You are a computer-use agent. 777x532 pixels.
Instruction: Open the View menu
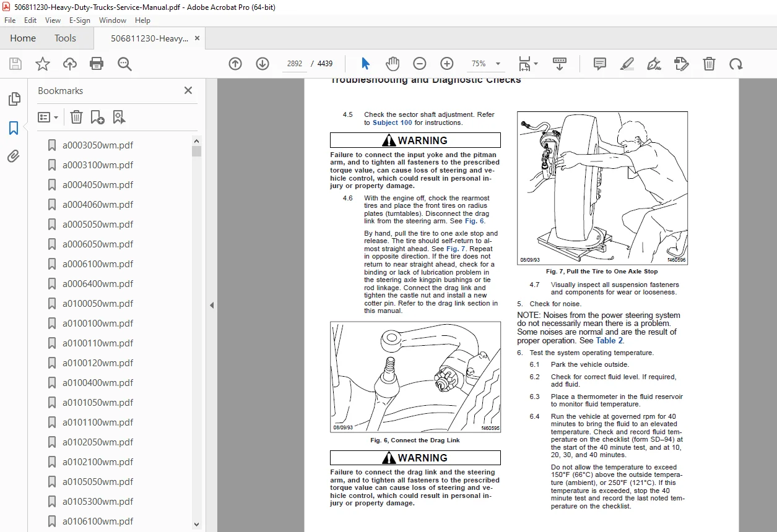[x=53, y=20]
